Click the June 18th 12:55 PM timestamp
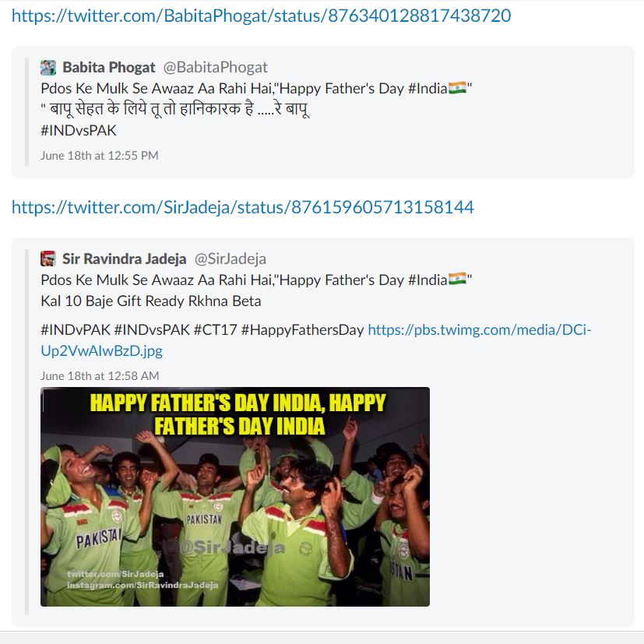 coord(100,156)
